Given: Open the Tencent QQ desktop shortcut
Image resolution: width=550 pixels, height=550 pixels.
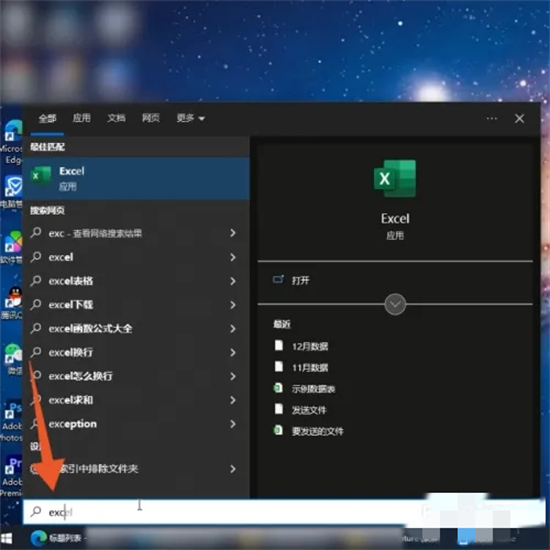Looking at the screenshot, I should (12, 303).
